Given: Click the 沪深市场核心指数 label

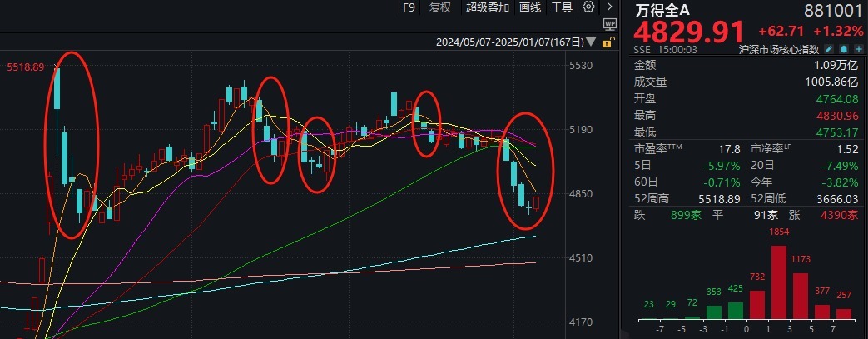Looking at the screenshot, I should (x=779, y=49).
